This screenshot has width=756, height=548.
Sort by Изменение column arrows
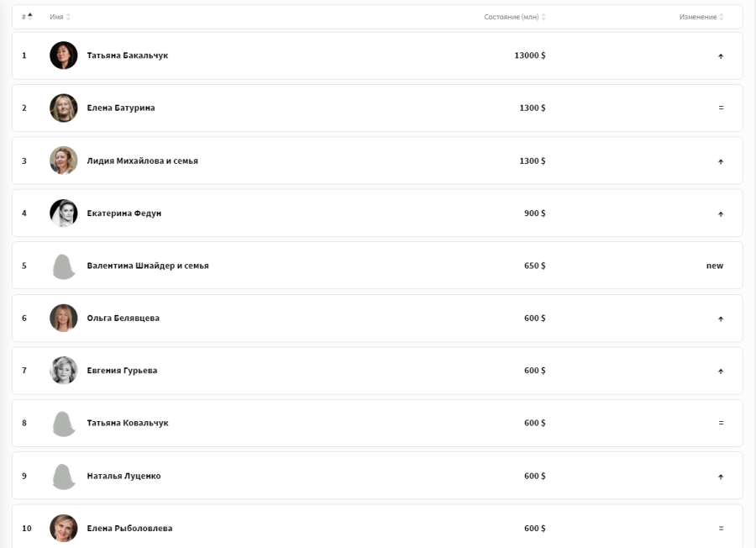pyautogui.click(x=722, y=17)
